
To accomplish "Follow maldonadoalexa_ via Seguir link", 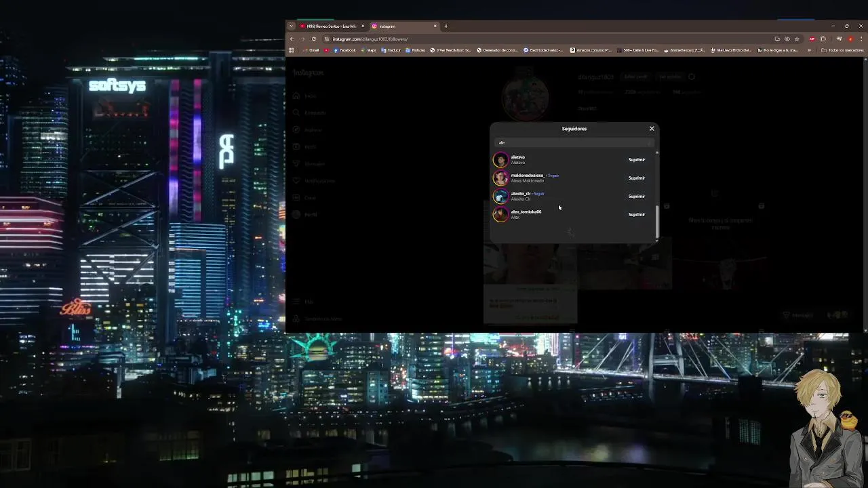I will pyautogui.click(x=553, y=176).
